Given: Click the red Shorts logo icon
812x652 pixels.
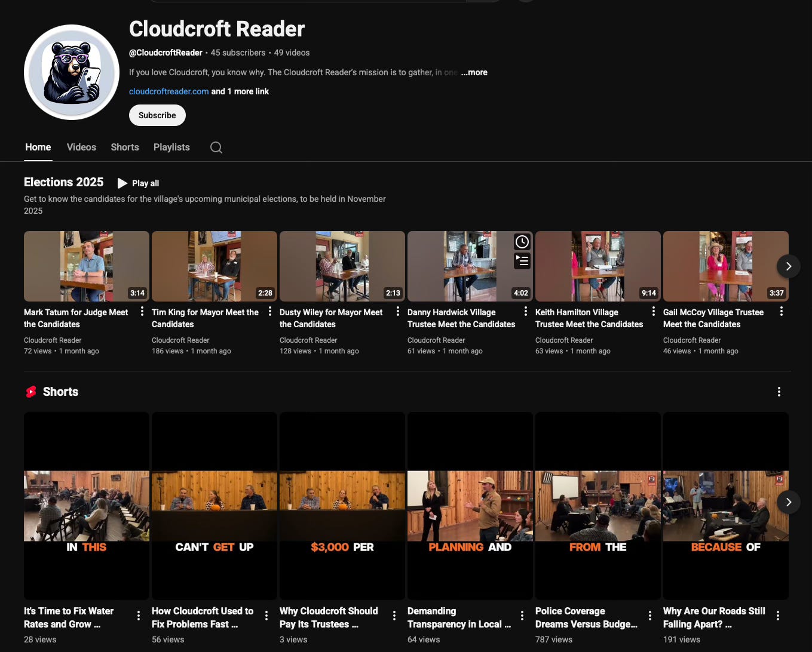Looking at the screenshot, I should tap(31, 392).
